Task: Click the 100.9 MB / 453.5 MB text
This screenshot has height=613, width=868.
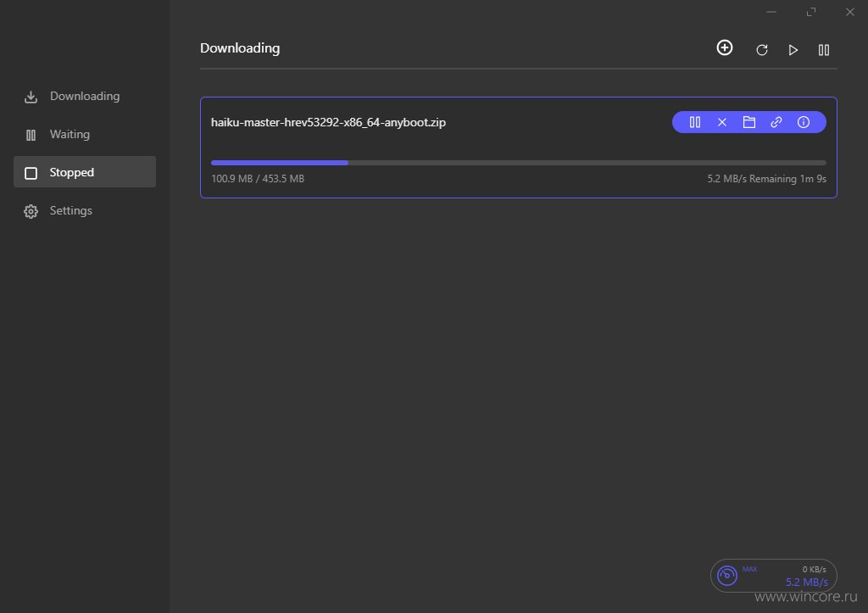Action: click(x=258, y=179)
